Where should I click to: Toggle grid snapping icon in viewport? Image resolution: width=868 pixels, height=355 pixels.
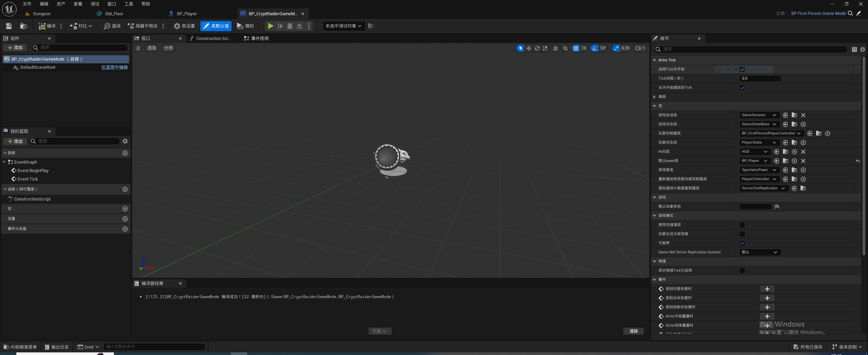(x=576, y=48)
